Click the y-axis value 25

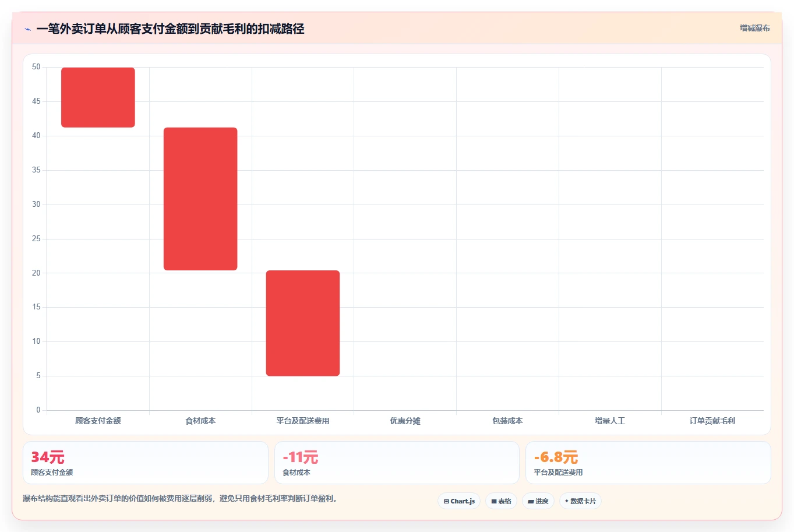point(36,239)
